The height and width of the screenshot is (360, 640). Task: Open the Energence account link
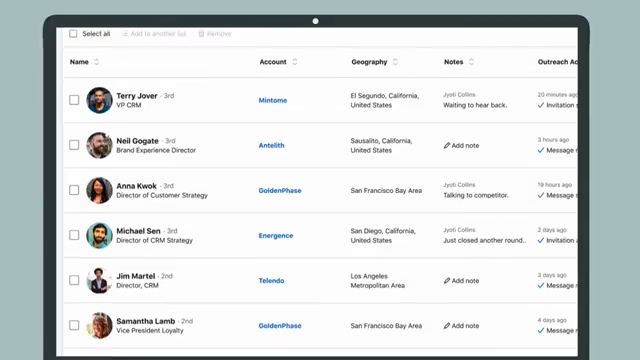tap(276, 236)
